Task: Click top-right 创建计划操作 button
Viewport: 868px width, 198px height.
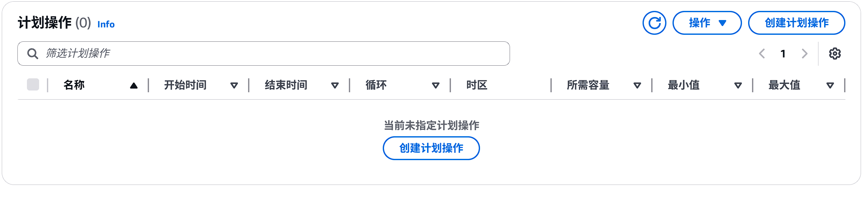Action: point(796,23)
